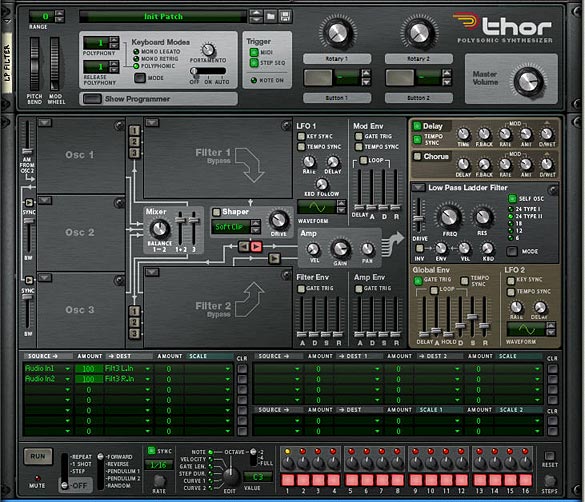The image size is (585, 502).
Task: Toggle Global Env Gate Trig button
Action: 418,280
